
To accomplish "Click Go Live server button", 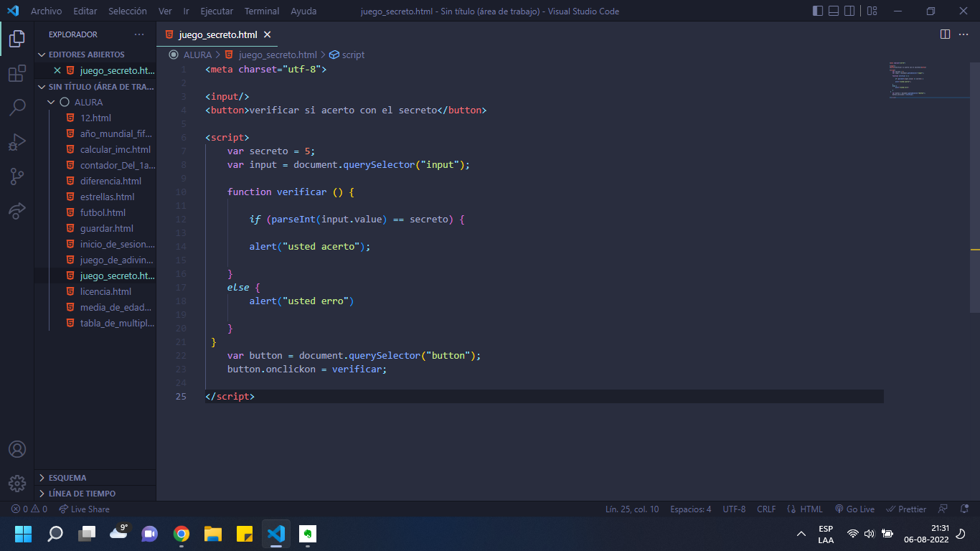I will pos(854,509).
